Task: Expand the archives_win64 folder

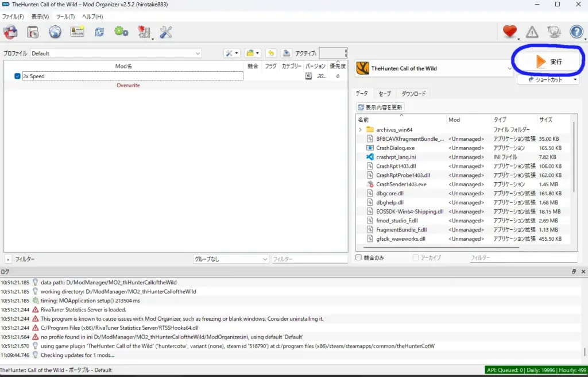Action: (361, 130)
